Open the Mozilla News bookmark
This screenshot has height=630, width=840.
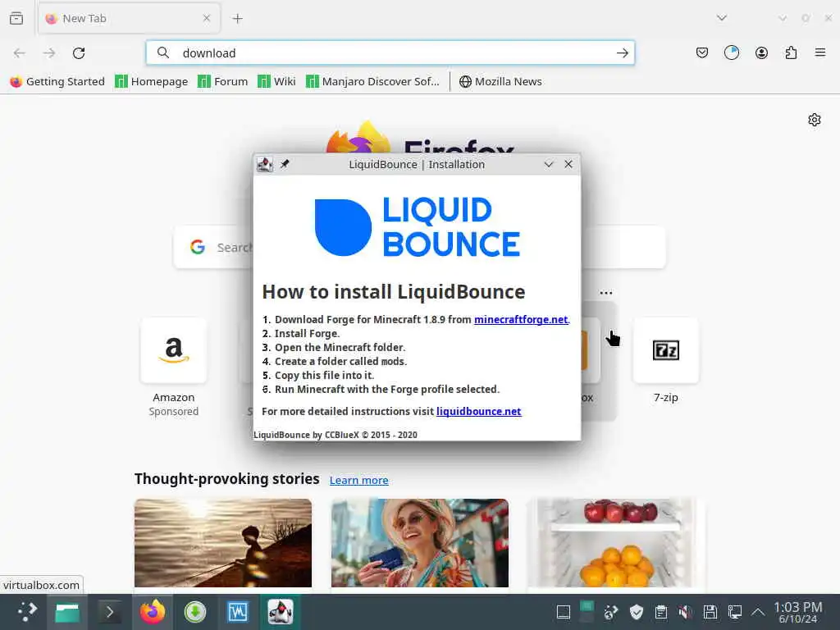point(501,81)
